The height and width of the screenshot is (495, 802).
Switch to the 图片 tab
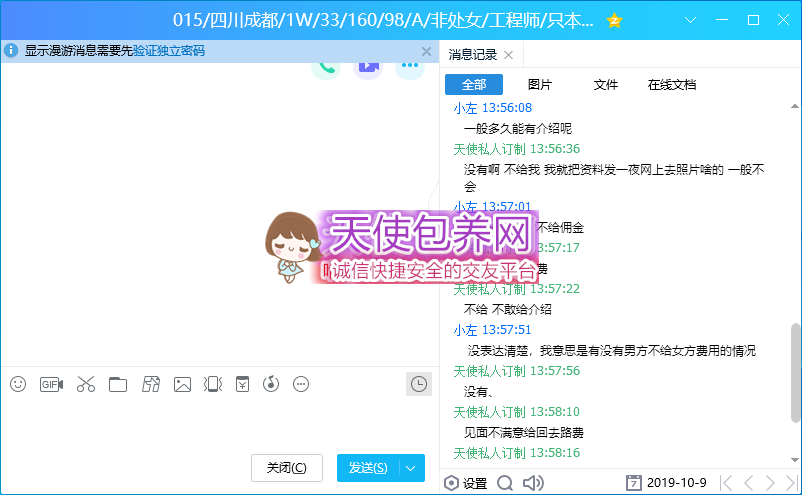tap(540, 84)
